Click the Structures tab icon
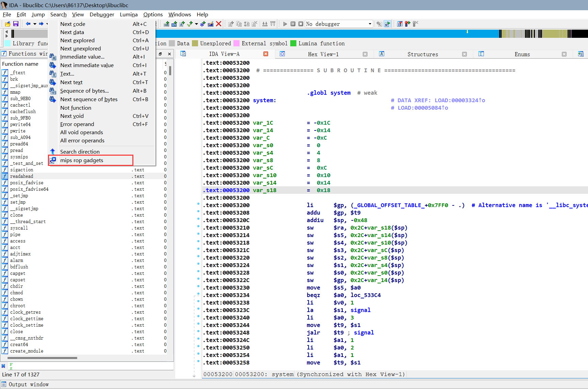The width and height of the screenshot is (588, 389). click(x=381, y=54)
